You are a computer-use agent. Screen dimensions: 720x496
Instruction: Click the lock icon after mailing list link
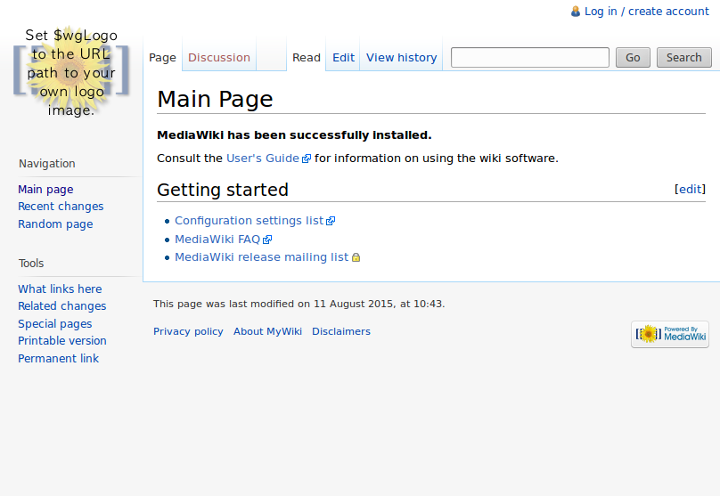356,258
